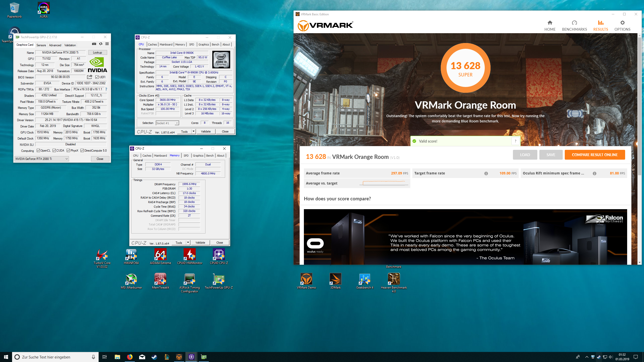
Task: Expand Tools dropdown arrow in upper CPU-Z
Action: click(193, 131)
